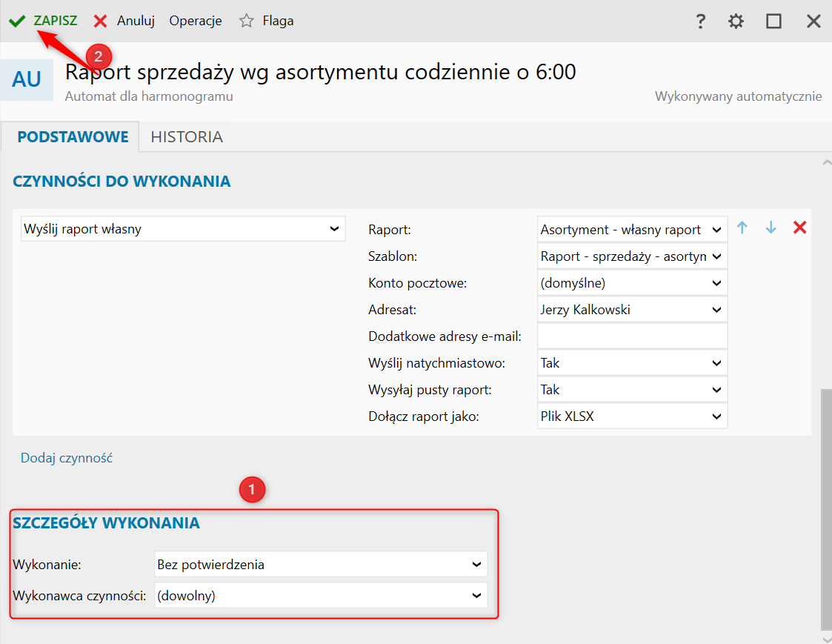The image size is (832, 644).
Task: Expand the Szablon dropdown
Action: click(632, 256)
